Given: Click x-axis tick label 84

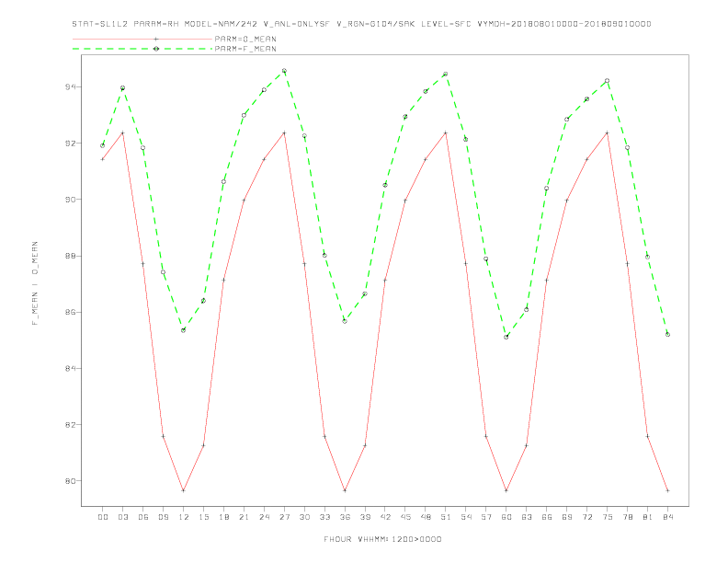Looking at the screenshot, I should pos(667,517).
